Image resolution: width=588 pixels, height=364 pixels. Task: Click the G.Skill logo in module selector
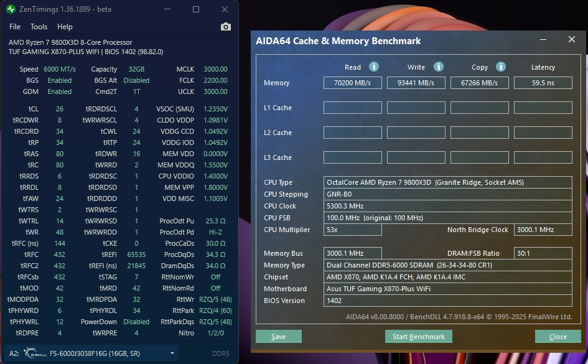[35, 353]
